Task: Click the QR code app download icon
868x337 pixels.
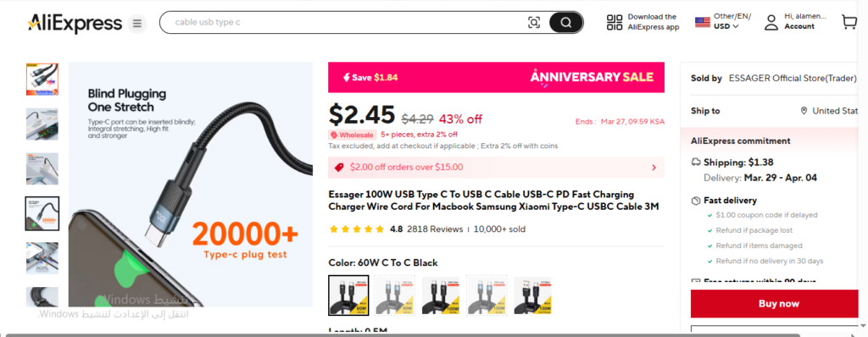Action: coord(615,22)
